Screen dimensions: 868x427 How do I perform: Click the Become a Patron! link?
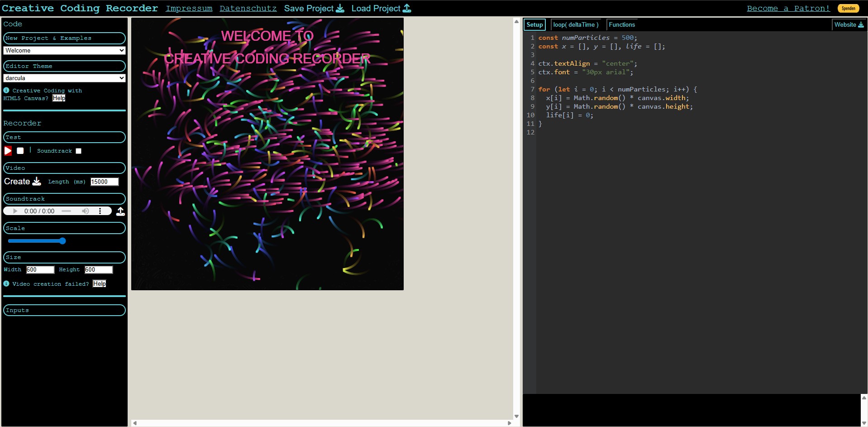(788, 8)
